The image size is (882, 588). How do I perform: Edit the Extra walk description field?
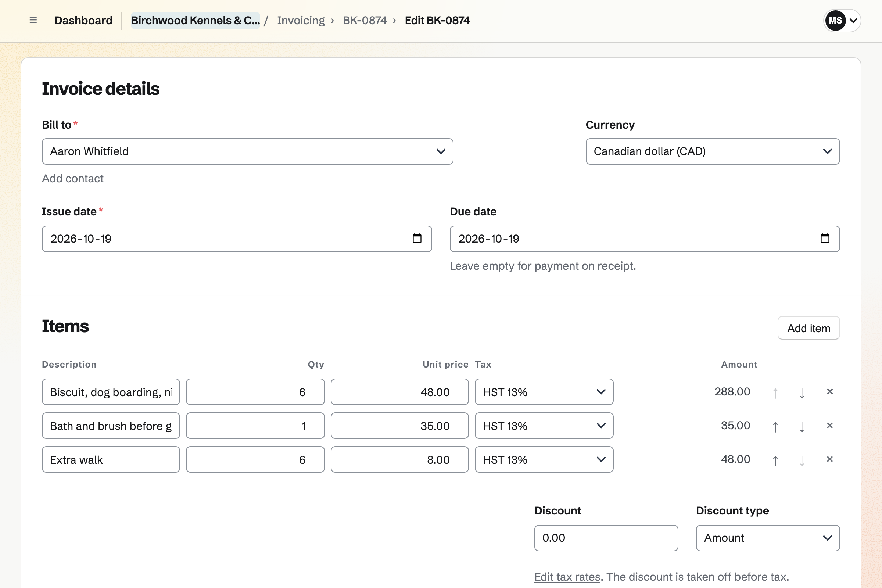pos(111,459)
